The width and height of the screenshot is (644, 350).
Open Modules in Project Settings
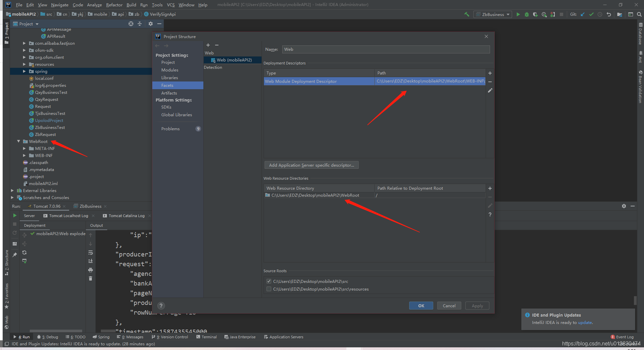(x=170, y=70)
